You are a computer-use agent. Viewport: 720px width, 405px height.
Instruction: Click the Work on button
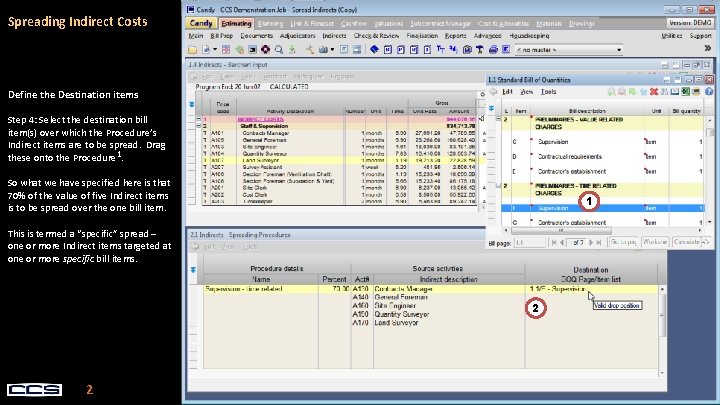point(654,242)
